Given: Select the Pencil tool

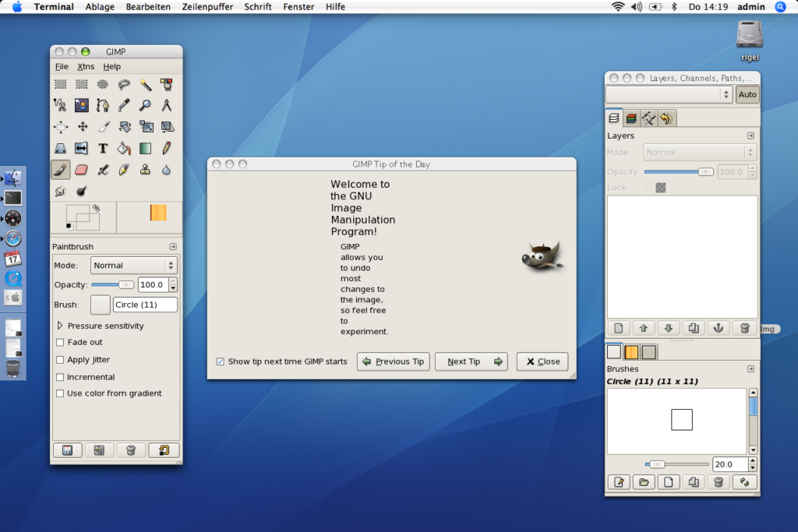Looking at the screenshot, I should (167, 149).
